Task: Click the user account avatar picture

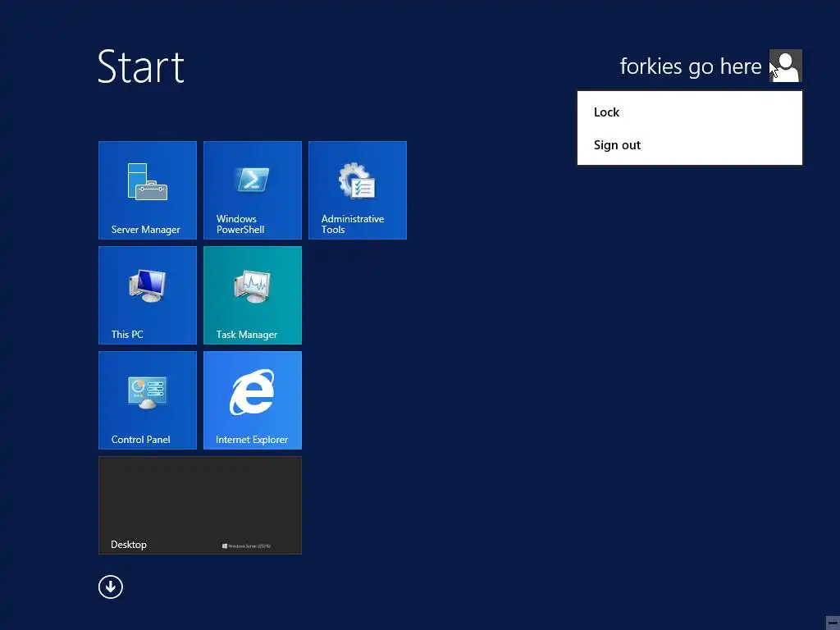Action: coord(785,66)
